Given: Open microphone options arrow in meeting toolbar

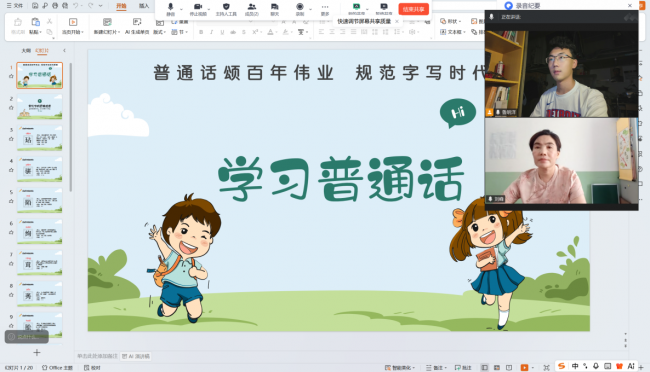Looking at the screenshot, I should (x=181, y=9).
